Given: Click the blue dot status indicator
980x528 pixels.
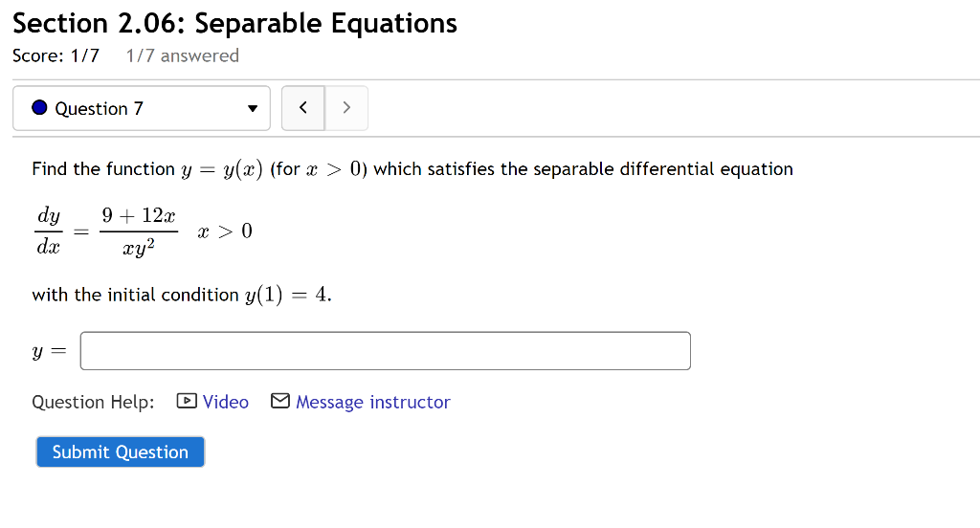Looking at the screenshot, I should 39,108.
